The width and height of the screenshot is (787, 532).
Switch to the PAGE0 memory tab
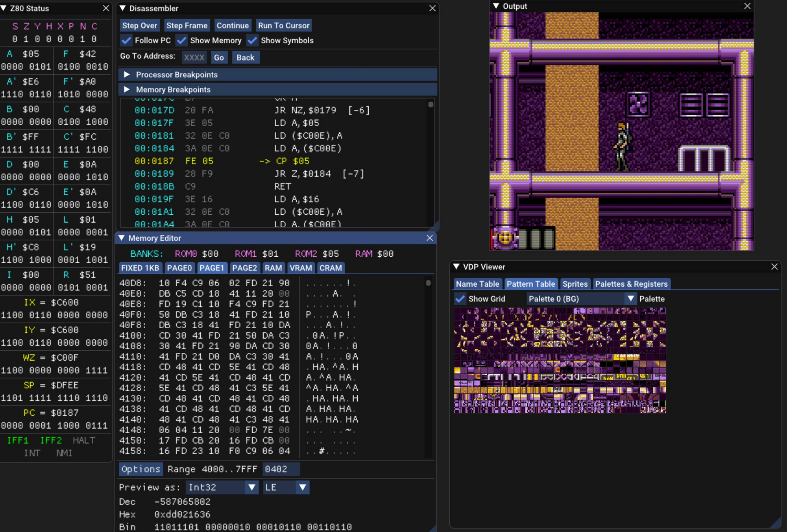click(x=179, y=268)
